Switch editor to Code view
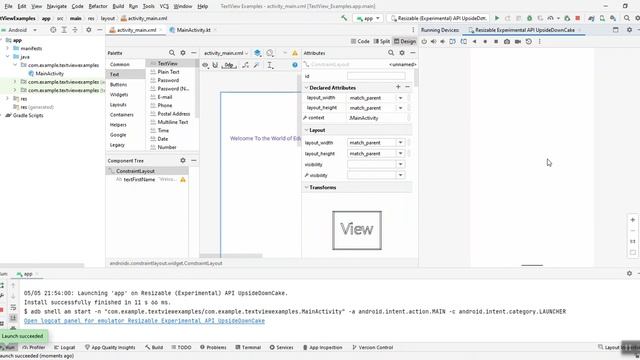The height and width of the screenshot is (360, 640). pyautogui.click(x=360, y=41)
